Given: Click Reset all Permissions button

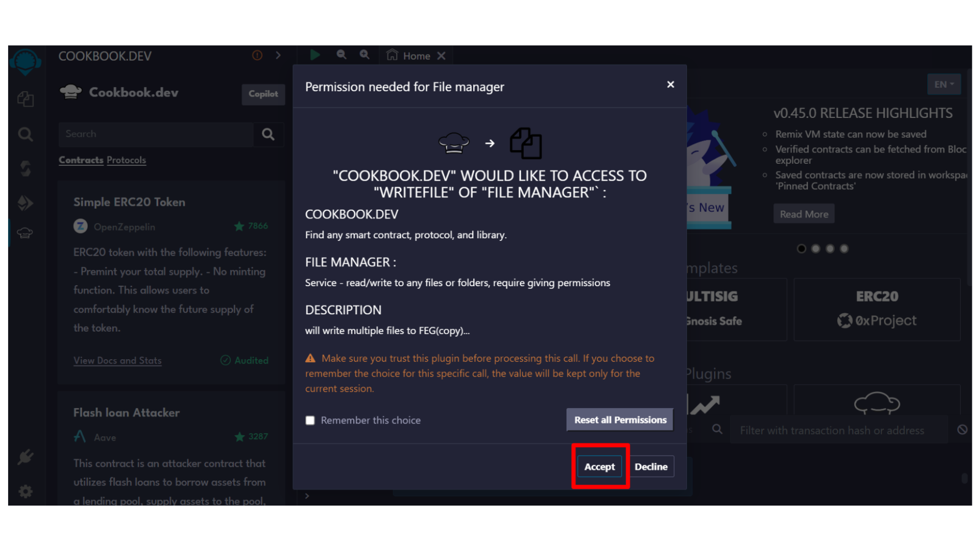Looking at the screenshot, I should coord(619,420).
